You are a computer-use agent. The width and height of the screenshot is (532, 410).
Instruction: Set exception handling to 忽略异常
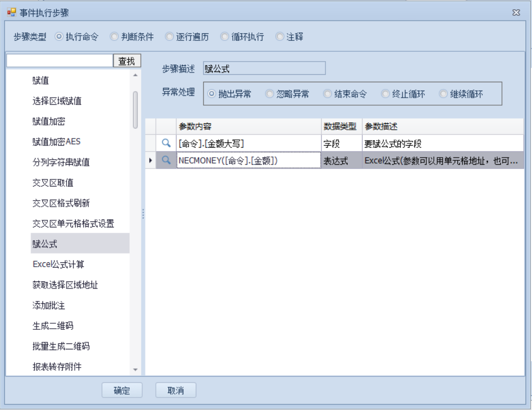point(270,94)
